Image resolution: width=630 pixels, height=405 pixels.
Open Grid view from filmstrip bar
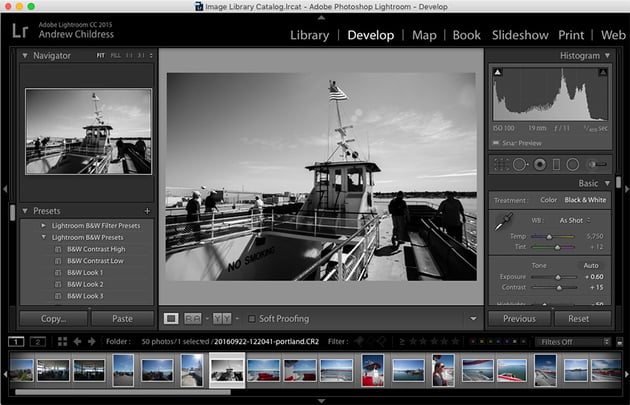(62, 342)
